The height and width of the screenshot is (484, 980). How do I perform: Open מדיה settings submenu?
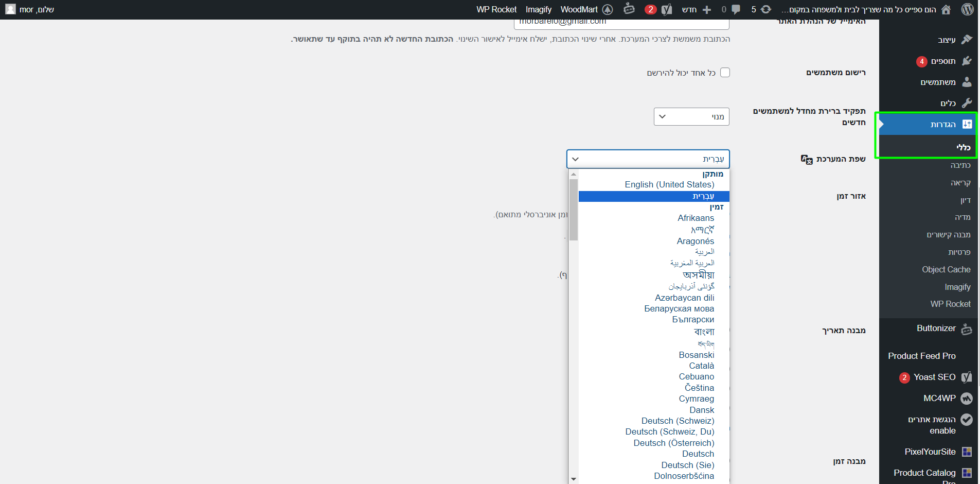(963, 217)
